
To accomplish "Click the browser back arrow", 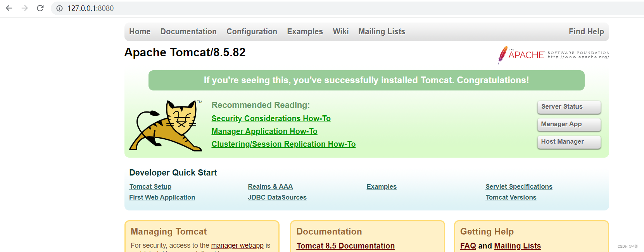I will [x=9, y=8].
